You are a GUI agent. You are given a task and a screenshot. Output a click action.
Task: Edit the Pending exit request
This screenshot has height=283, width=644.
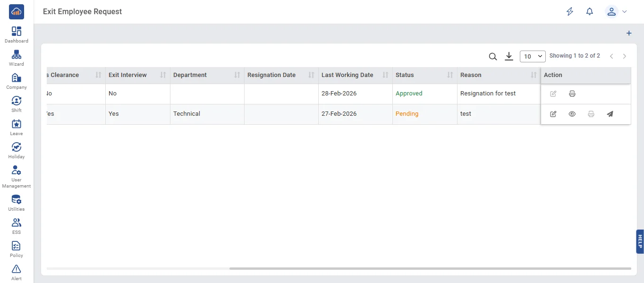(553, 114)
